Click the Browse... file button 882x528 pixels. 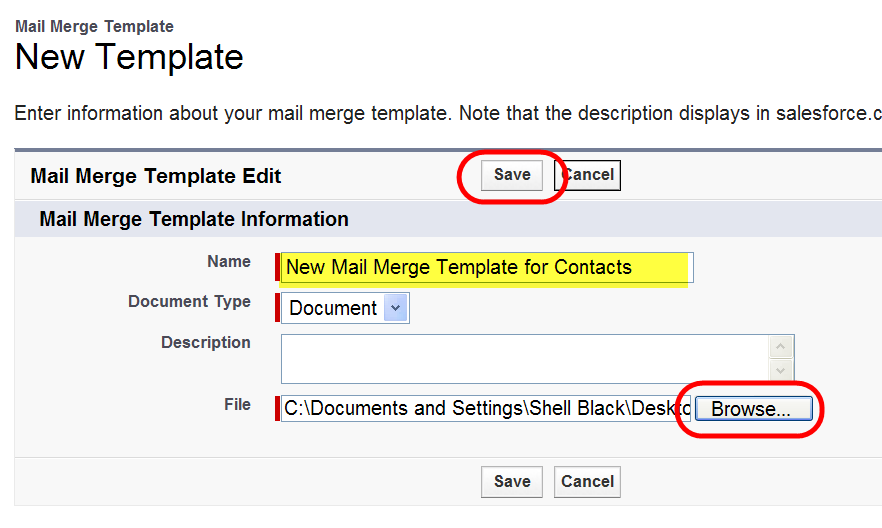(x=754, y=409)
